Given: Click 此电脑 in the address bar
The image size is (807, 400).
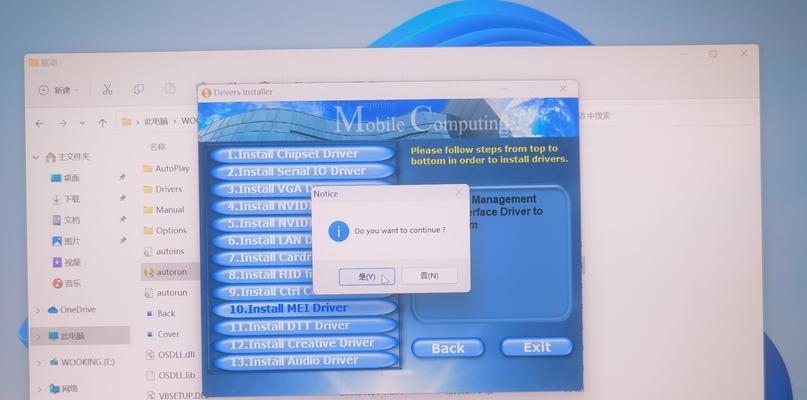Looking at the screenshot, I should pyautogui.click(x=156, y=121).
